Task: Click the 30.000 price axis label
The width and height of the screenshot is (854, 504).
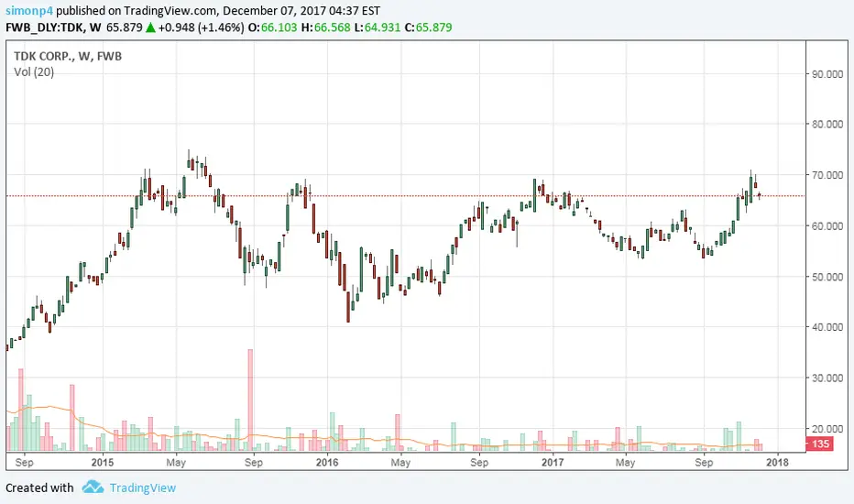Action: (x=827, y=378)
